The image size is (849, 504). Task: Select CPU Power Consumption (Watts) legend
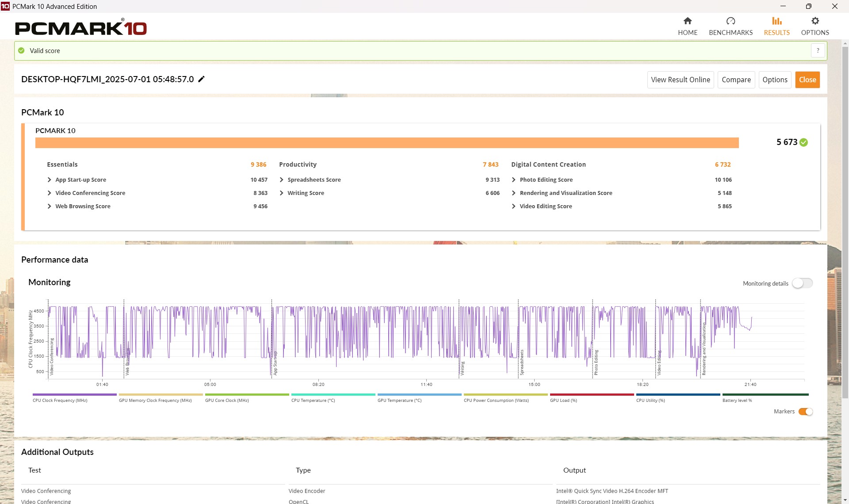505,398
